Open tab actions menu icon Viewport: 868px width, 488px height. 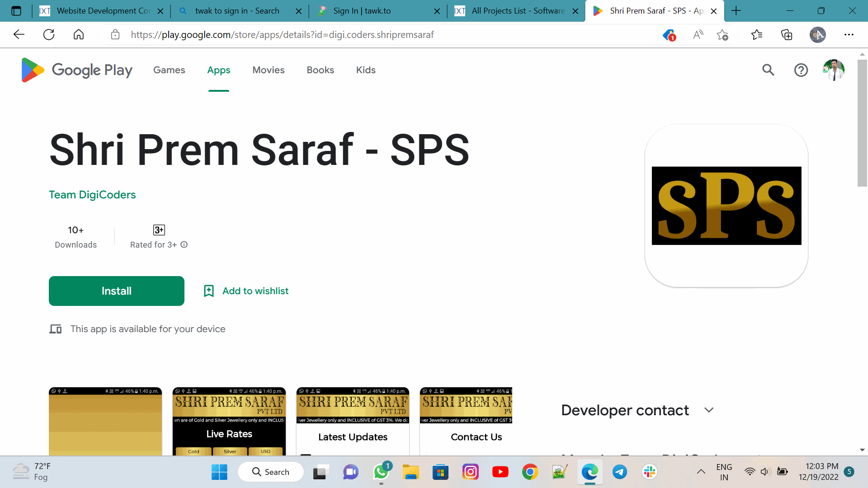coord(16,11)
